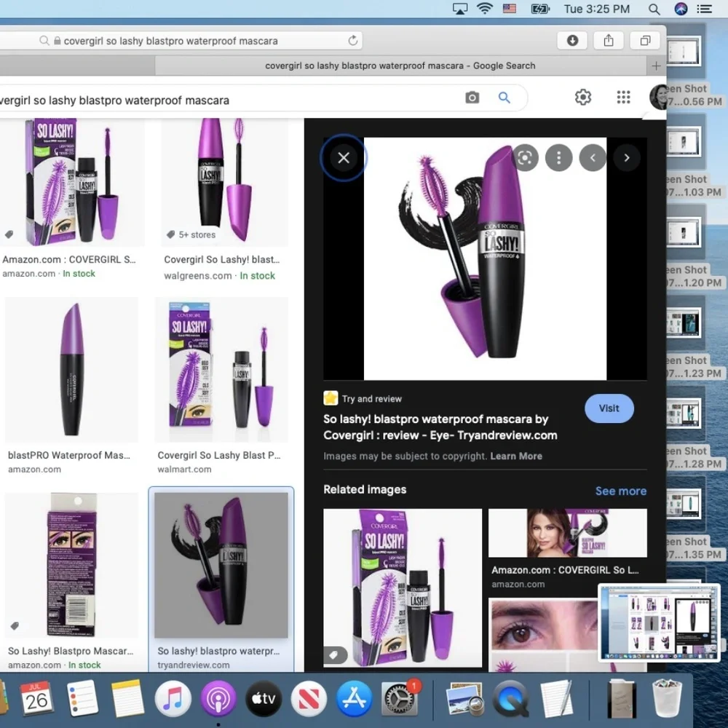This screenshot has height=728, width=728.
Task: Open blastPRO Waterproof Mas... amazon thumbnail
Action: coord(71,370)
